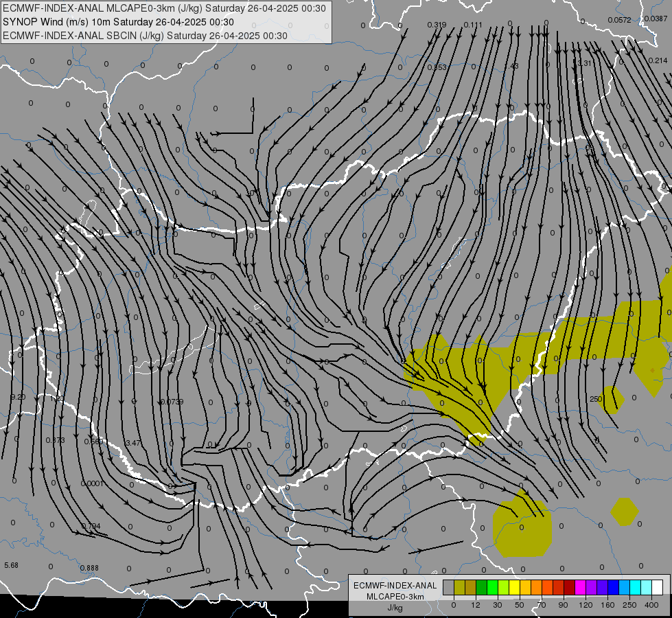Click the map value '0.214'
This screenshot has height=618, width=672.
(658, 60)
